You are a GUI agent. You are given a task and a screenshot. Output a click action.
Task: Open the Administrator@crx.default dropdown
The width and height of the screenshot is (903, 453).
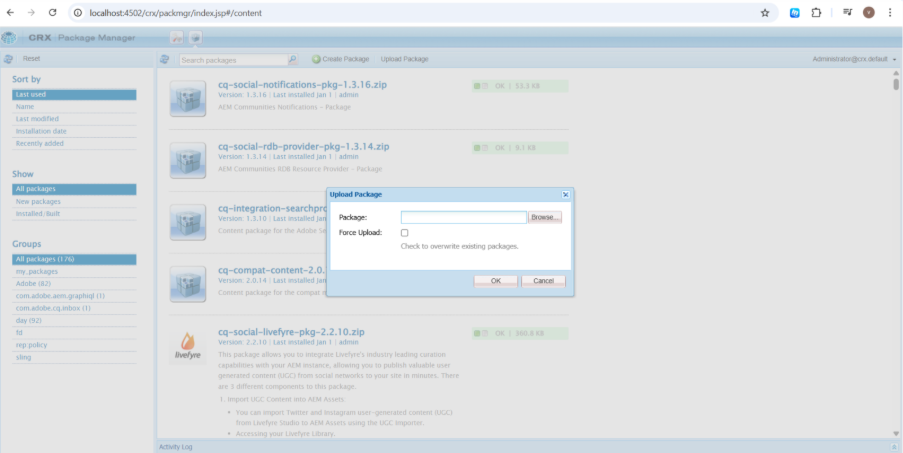[854, 59]
